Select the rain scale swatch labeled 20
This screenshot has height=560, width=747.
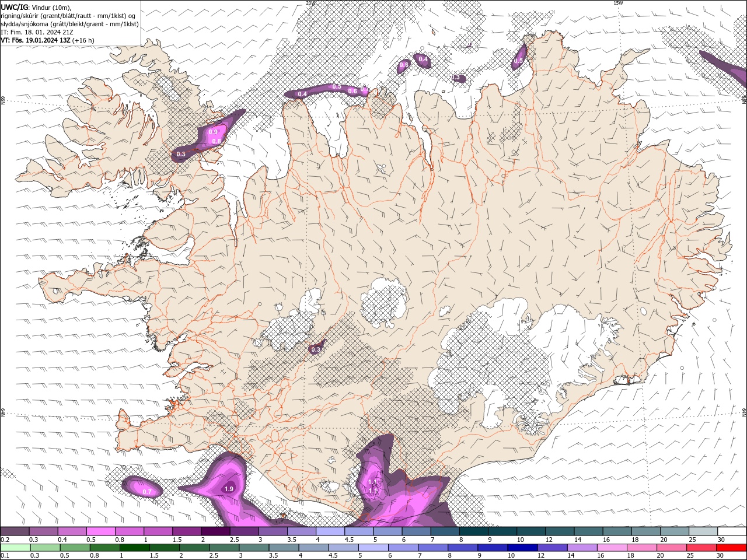672,548
